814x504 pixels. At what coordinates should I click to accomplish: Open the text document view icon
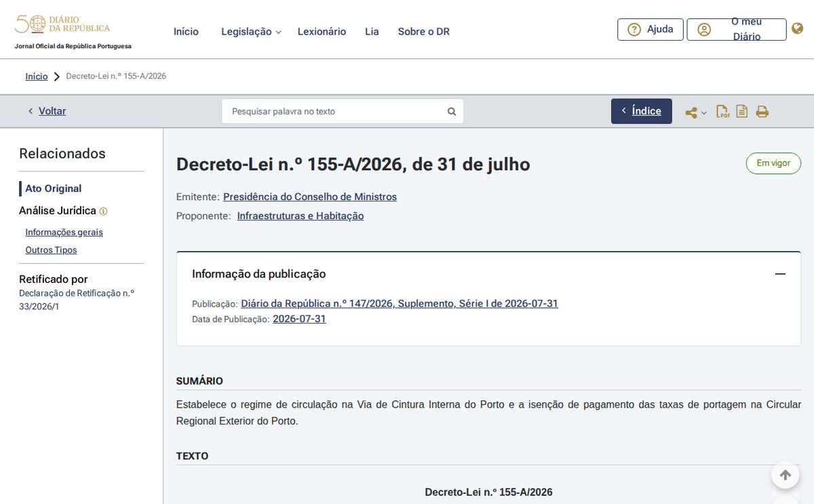point(742,111)
